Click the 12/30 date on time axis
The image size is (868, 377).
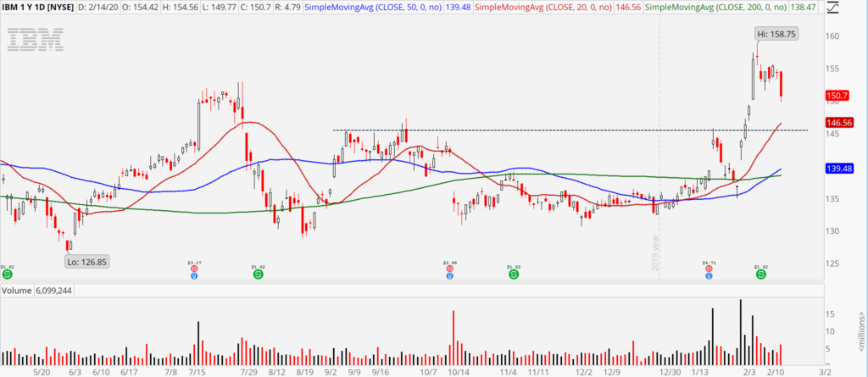click(672, 371)
